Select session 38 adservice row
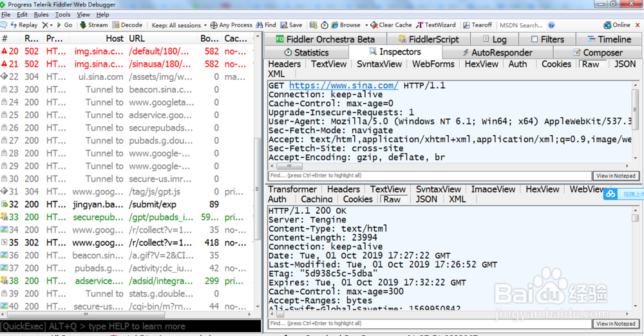The image size is (644, 336). pyautogui.click(x=127, y=281)
